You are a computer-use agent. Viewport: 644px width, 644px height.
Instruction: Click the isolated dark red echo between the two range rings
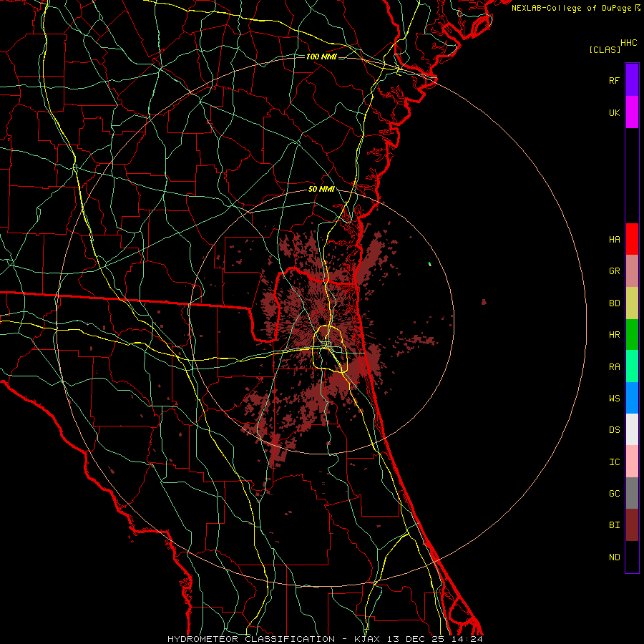(484, 302)
